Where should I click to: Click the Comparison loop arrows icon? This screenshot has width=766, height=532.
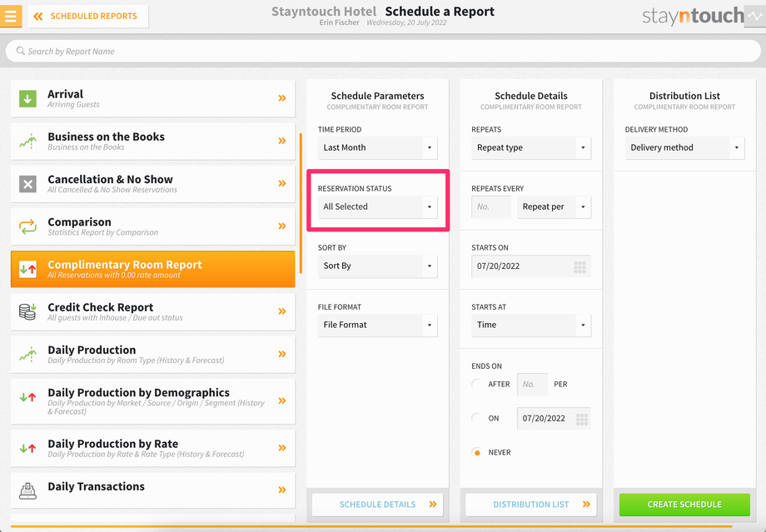[27, 226]
